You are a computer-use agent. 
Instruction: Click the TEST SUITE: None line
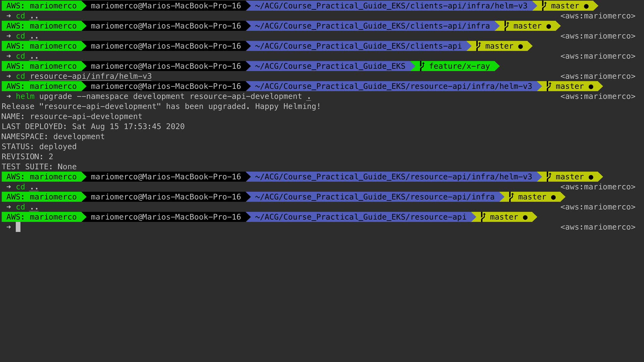click(39, 167)
